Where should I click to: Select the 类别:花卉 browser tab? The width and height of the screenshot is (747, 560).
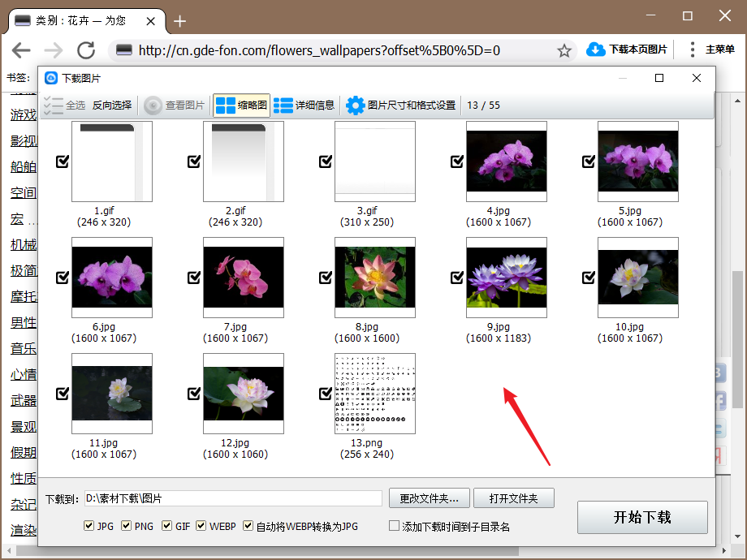pyautogui.click(x=88, y=21)
